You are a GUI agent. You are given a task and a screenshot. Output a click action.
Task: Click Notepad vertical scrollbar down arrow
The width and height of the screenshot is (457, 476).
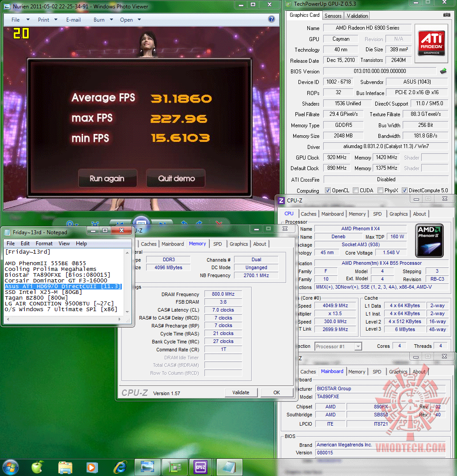click(x=127, y=312)
